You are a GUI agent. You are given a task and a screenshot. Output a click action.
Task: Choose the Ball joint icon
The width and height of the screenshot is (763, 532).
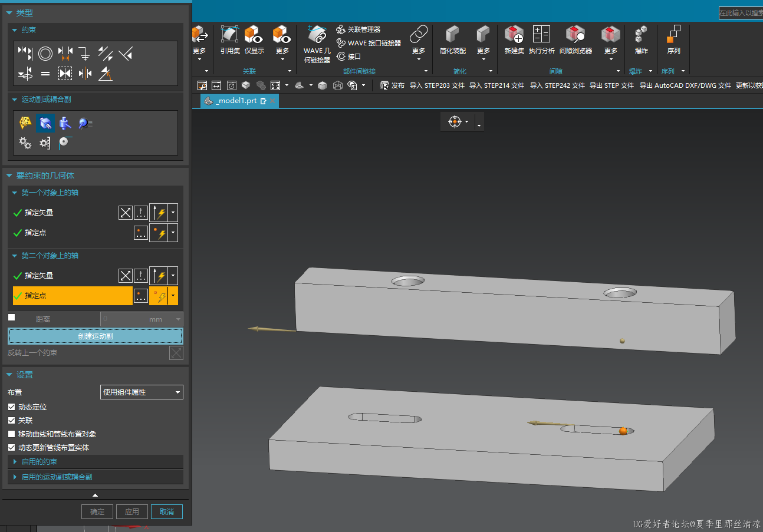85,123
